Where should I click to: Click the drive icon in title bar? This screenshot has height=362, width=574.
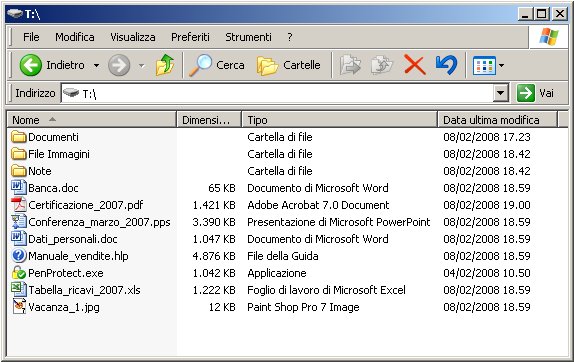click(15, 14)
